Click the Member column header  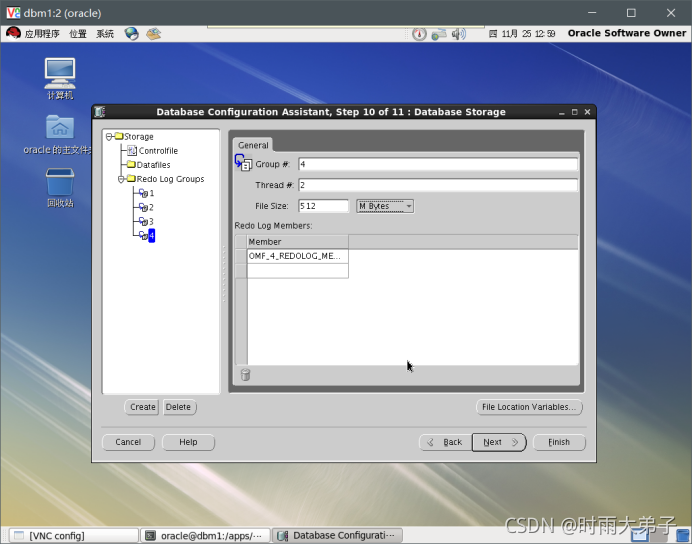pos(297,242)
